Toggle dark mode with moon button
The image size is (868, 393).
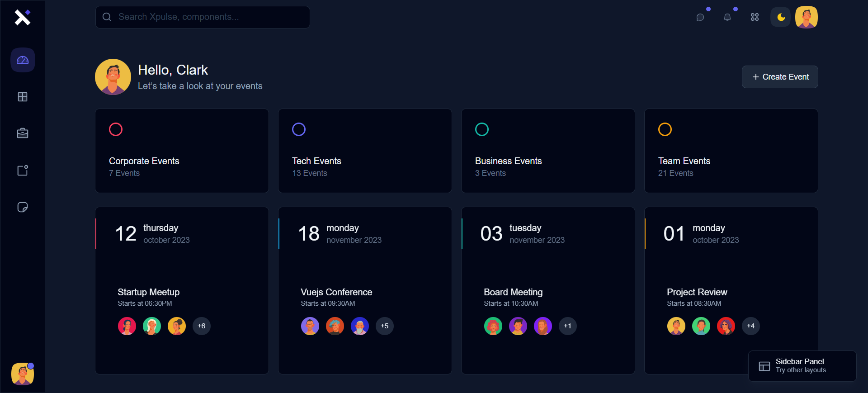coord(781,17)
